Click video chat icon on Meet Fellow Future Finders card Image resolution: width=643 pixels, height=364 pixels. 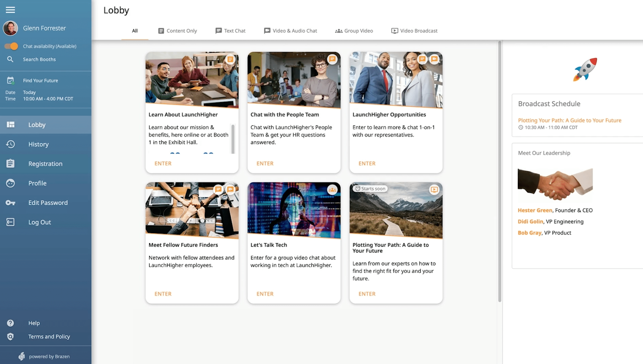pyautogui.click(x=230, y=189)
